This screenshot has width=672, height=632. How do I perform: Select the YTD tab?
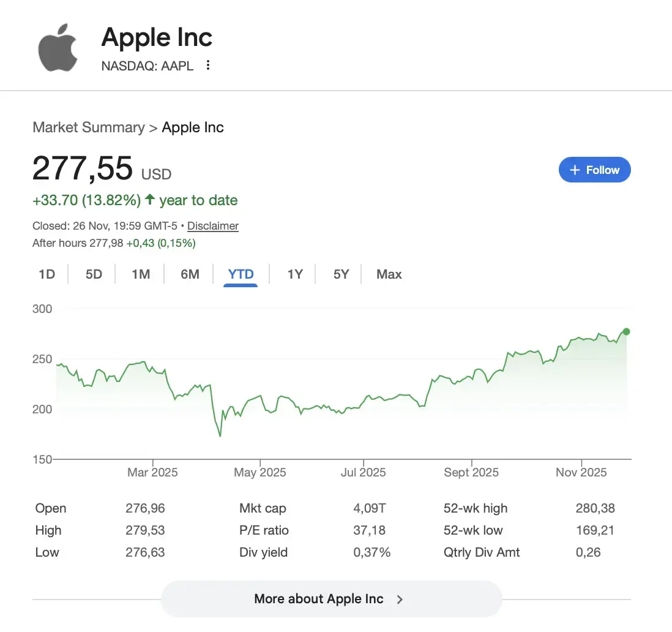coord(241,274)
